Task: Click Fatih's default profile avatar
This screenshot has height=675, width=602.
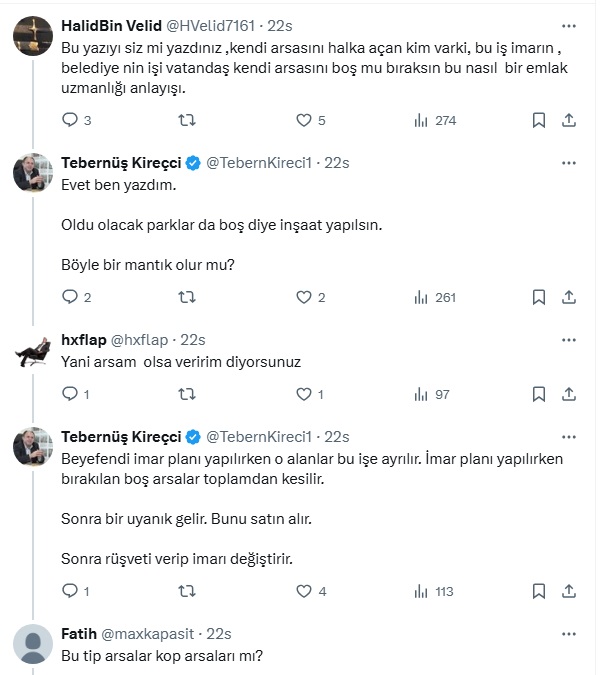Action: pos(33,645)
